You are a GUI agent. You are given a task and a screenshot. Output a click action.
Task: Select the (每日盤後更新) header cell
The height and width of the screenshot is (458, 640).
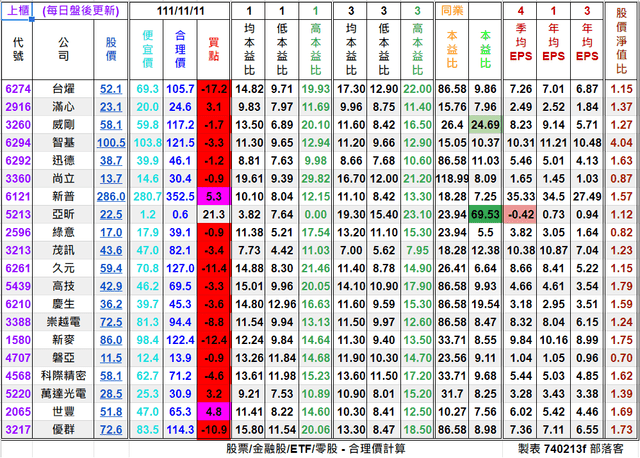(x=80, y=11)
